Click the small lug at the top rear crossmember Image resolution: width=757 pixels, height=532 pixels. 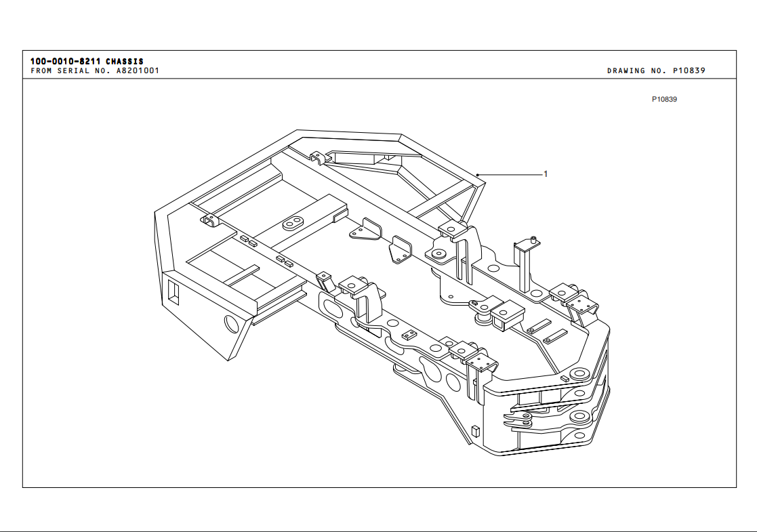(318, 158)
